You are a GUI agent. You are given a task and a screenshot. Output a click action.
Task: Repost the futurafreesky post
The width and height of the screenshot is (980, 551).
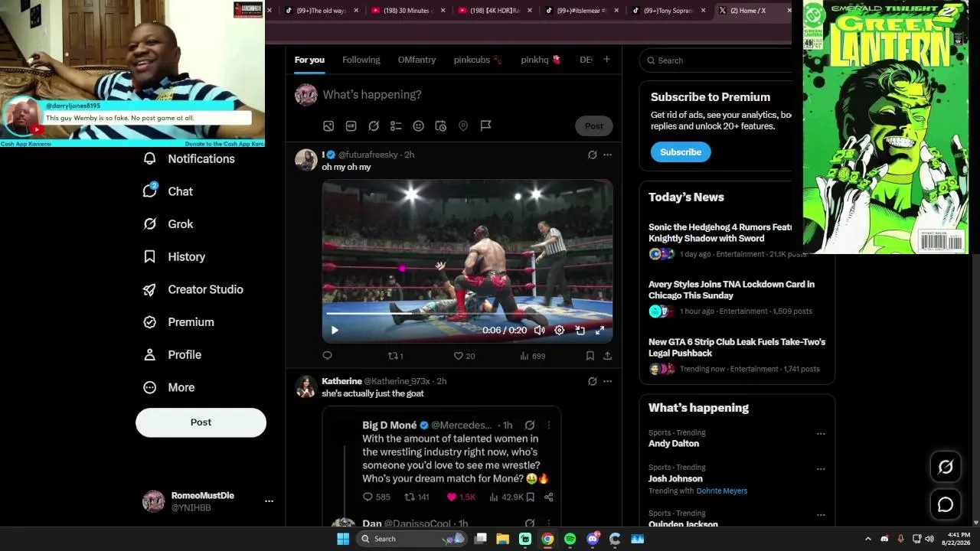coord(395,356)
